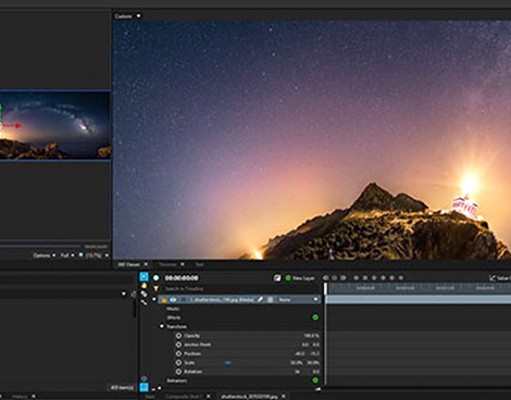Screen dimensions: 511x400
Task: Open the zoom percentage dropdown
Action: tap(97, 255)
